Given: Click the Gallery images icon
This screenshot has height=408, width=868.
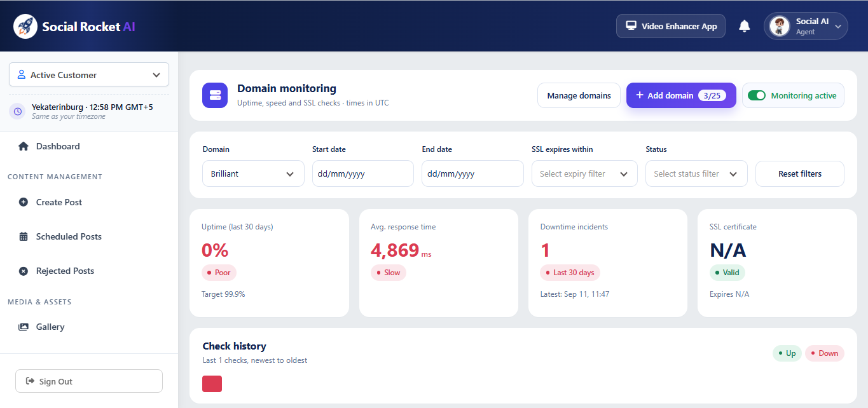Looking at the screenshot, I should 24,327.
